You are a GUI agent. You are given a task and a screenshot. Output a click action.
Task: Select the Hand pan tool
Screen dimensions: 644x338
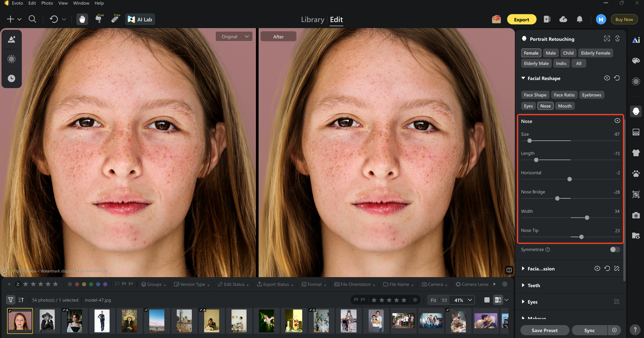83,19
